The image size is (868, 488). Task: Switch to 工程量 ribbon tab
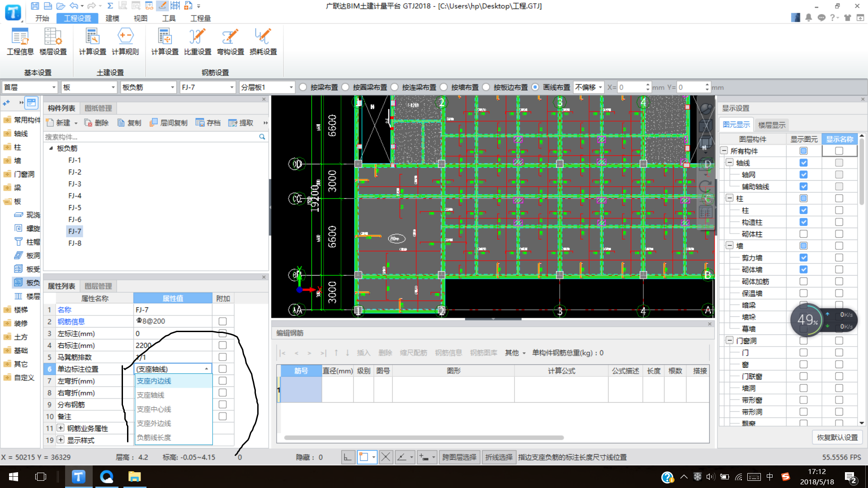pyautogui.click(x=200, y=18)
